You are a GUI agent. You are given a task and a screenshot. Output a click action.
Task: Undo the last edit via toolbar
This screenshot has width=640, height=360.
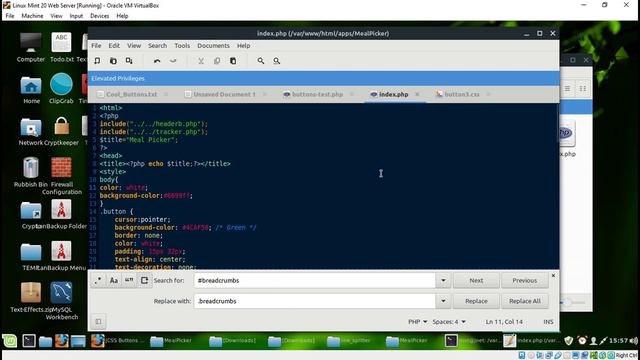tap(157, 61)
